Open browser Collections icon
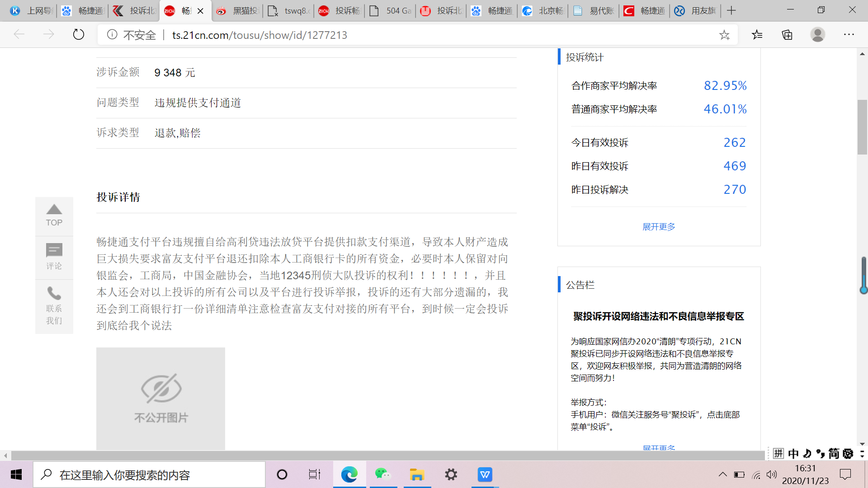 [x=787, y=35]
